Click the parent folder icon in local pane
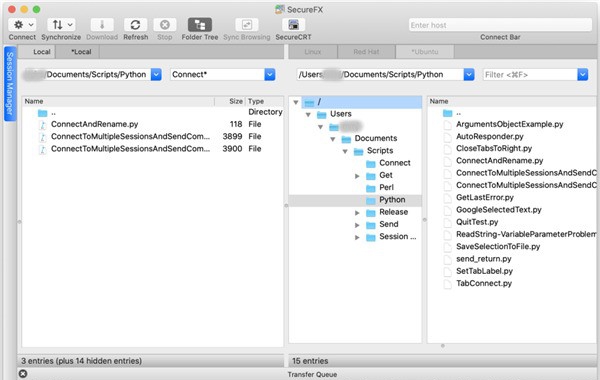600x380 pixels. tap(42, 113)
